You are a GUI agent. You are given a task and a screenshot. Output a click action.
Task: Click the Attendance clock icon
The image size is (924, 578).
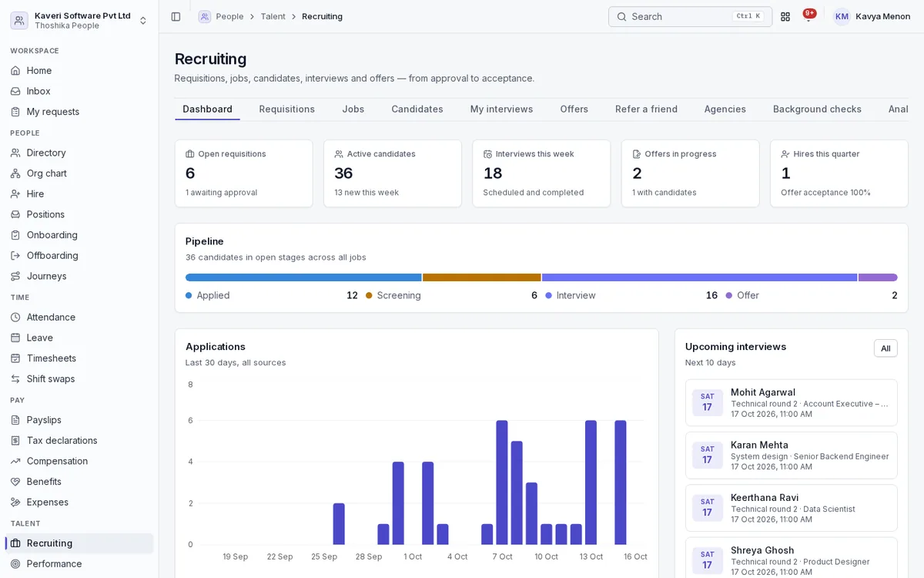click(15, 318)
